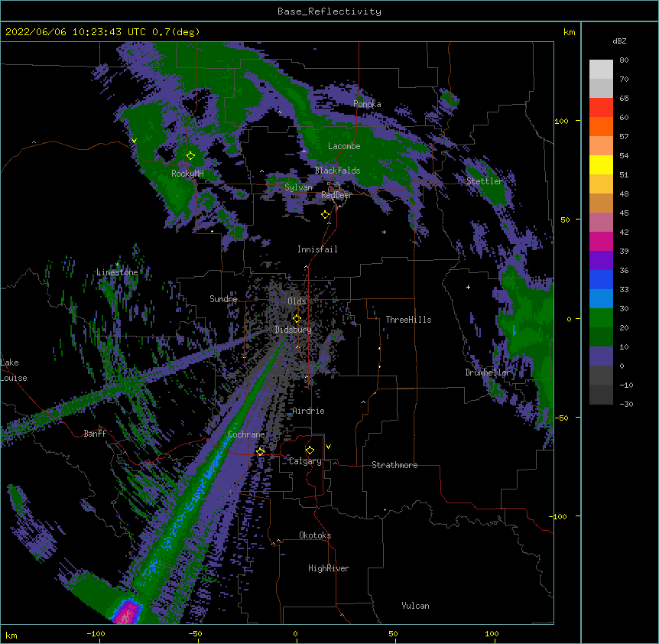
Task: Click the ThreeHills town label
Action: point(408,320)
